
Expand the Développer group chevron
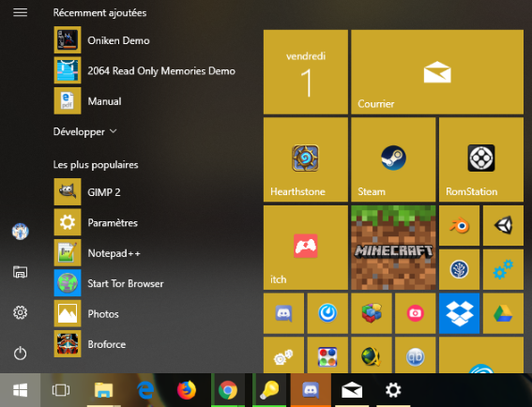pos(114,131)
